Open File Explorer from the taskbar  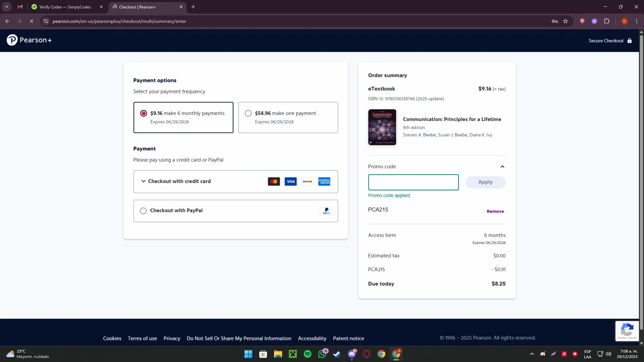[x=278, y=354]
